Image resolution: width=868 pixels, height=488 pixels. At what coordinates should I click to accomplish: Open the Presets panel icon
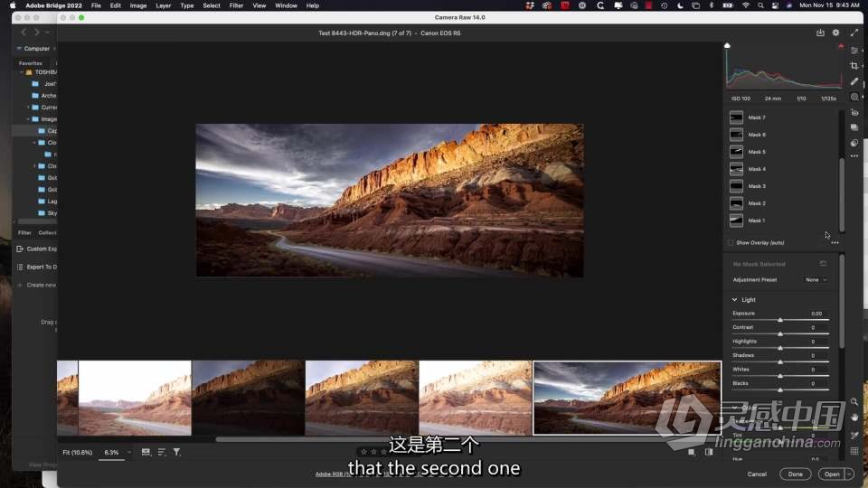(x=854, y=143)
